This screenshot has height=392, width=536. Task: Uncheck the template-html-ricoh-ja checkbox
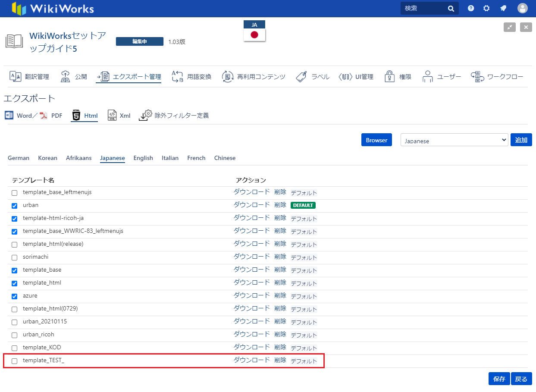[x=14, y=219]
